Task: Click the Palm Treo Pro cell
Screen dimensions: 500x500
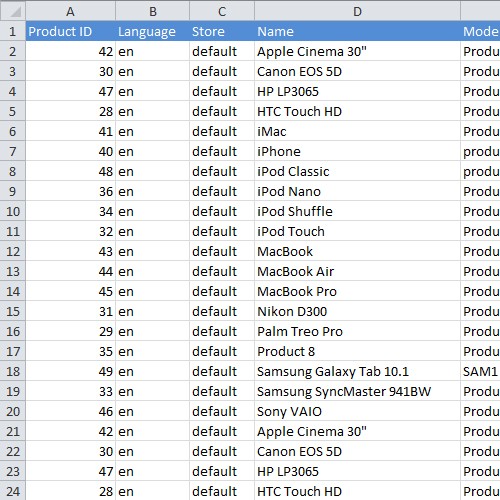Action: [x=357, y=331]
